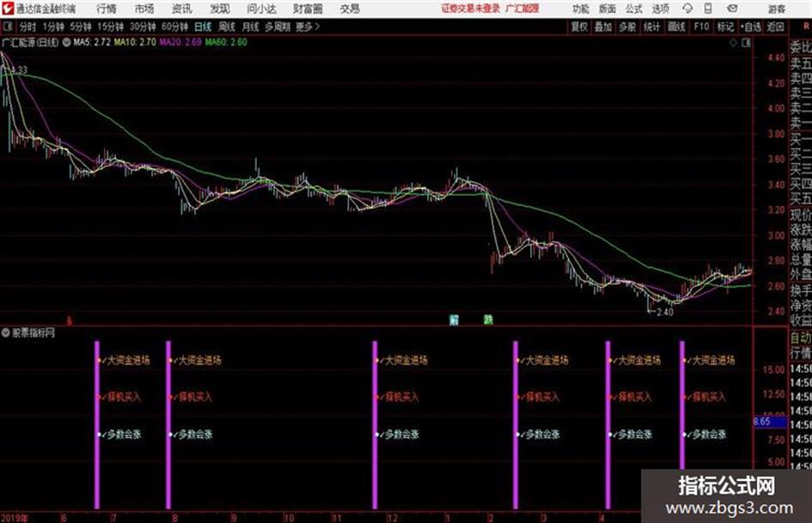The height and width of the screenshot is (523, 812).
Task: Click the 游客 user account label
Action: (776, 9)
